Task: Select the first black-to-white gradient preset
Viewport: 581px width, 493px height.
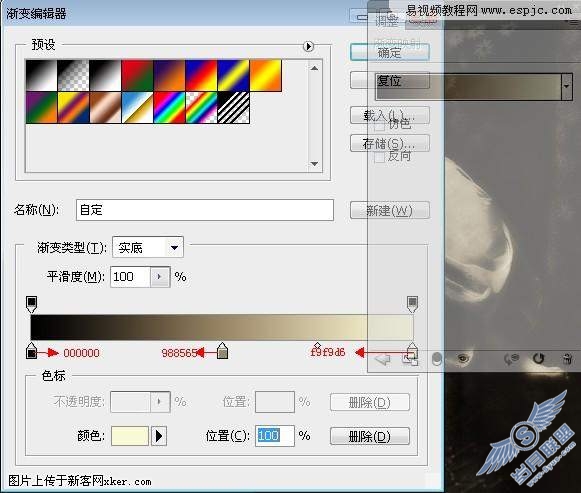Action: click(42, 76)
